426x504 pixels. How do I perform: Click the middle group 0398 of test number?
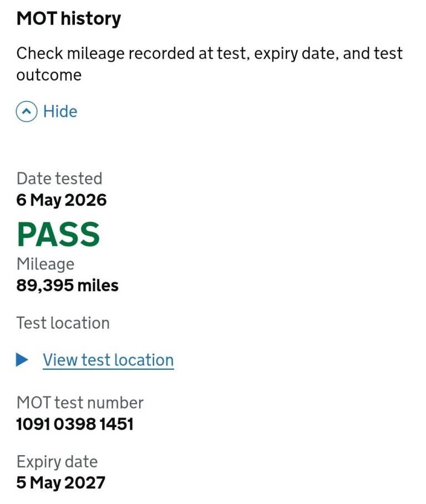click(75, 424)
